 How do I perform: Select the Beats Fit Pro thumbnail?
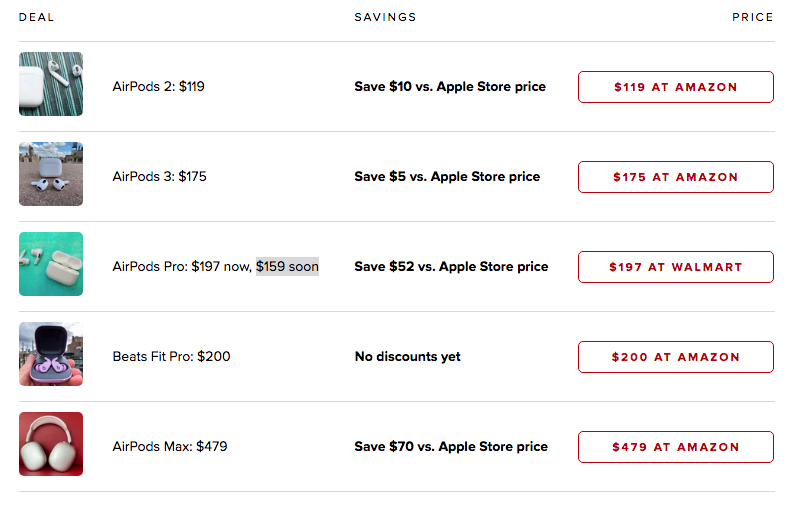(x=51, y=354)
